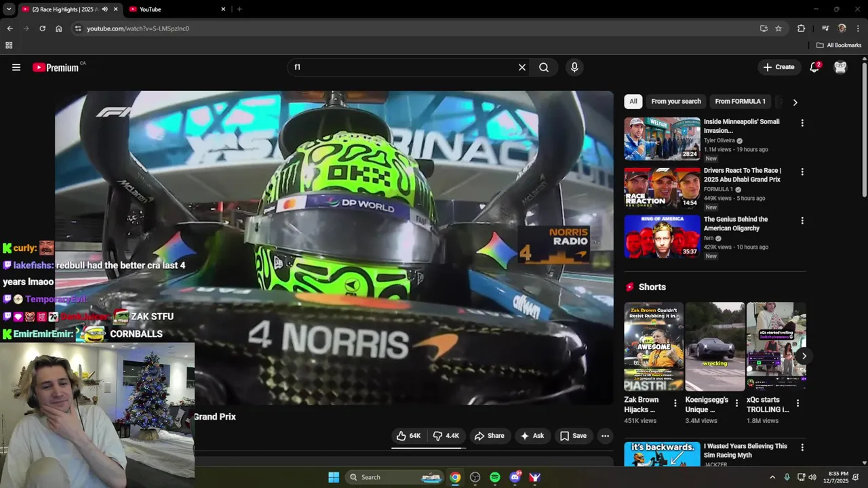Clear the search box with the X
The height and width of the screenshot is (488, 868).
(522, 67)
